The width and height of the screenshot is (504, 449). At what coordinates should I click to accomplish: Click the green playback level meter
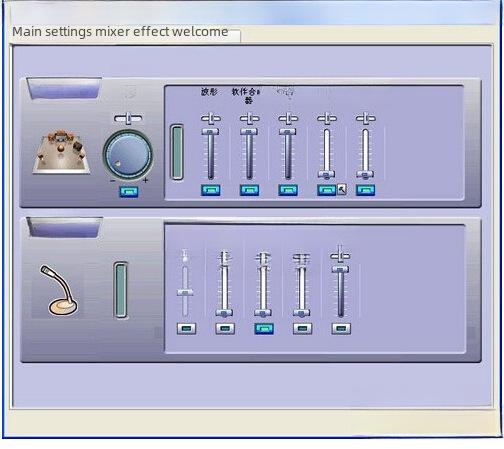[177, 152]
